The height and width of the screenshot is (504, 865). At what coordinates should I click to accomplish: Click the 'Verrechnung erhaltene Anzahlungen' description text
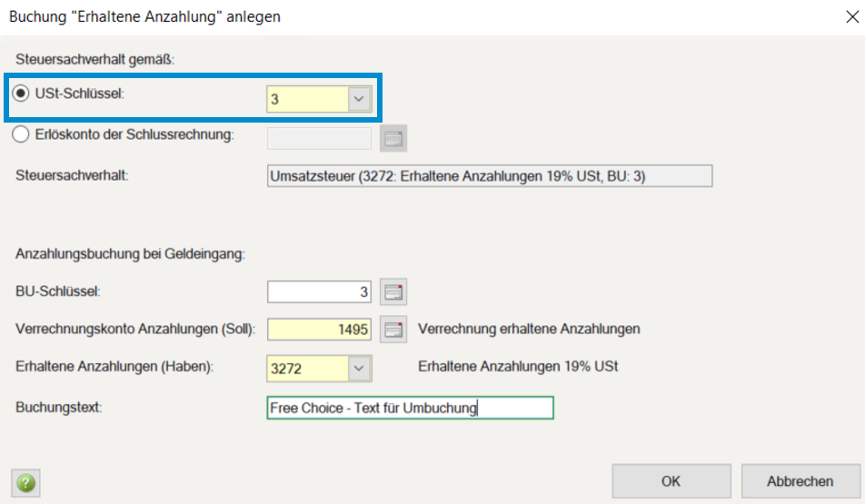pos(530,329)
